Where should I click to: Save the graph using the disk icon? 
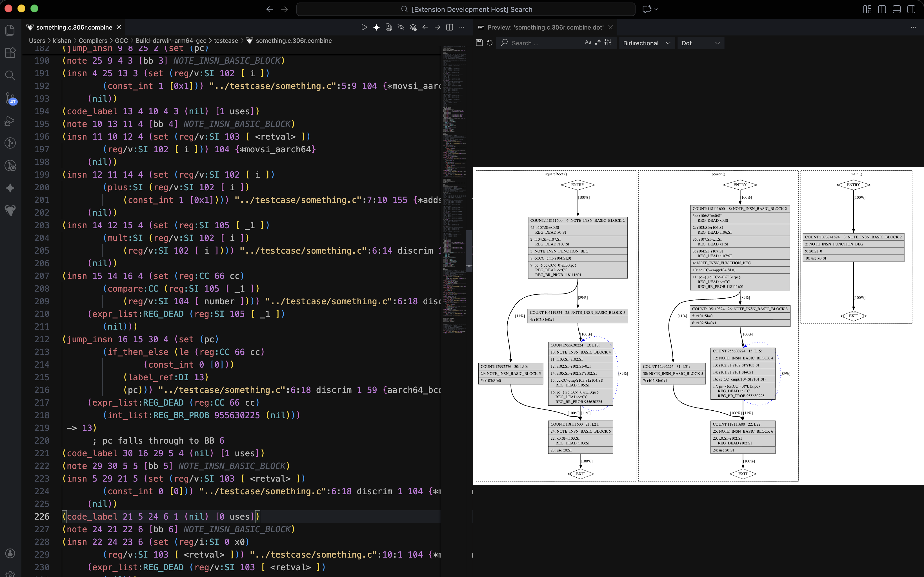point(479,43)
